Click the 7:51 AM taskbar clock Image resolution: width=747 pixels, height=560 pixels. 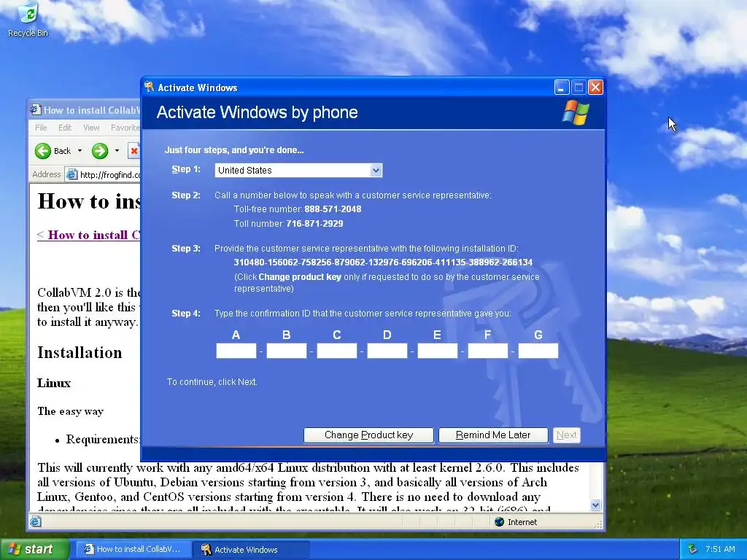pyautogui.click(x=720, y=549)
